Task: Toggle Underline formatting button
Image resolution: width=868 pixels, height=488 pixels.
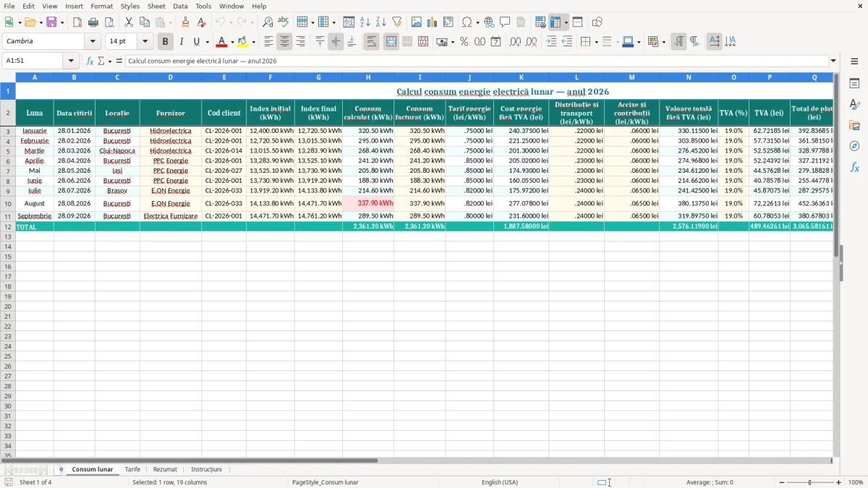Action: (196, 42)
